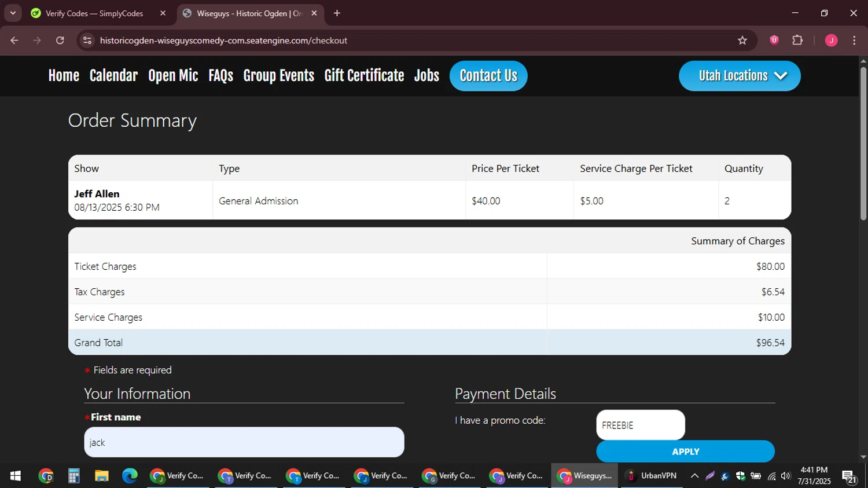Go back using the browser back arrow
Viewport: 868px width, 488px height.
14,41
